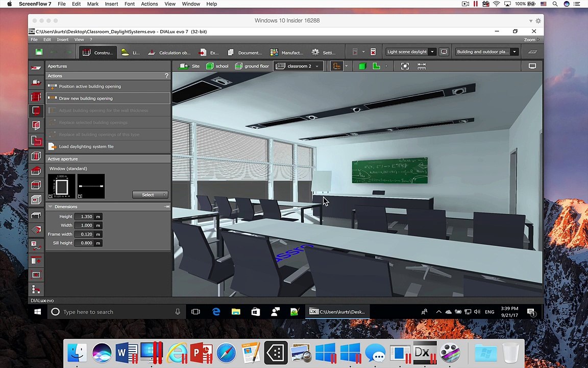Open the red L-shaped floor plan tool
Screen dimensions: 588x368
[x=36, y=141]
